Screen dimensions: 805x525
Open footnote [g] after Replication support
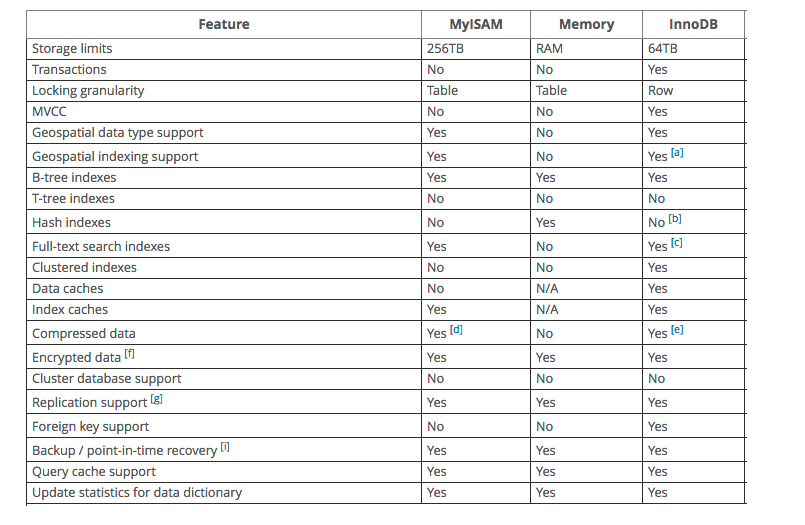click(156, 400)
